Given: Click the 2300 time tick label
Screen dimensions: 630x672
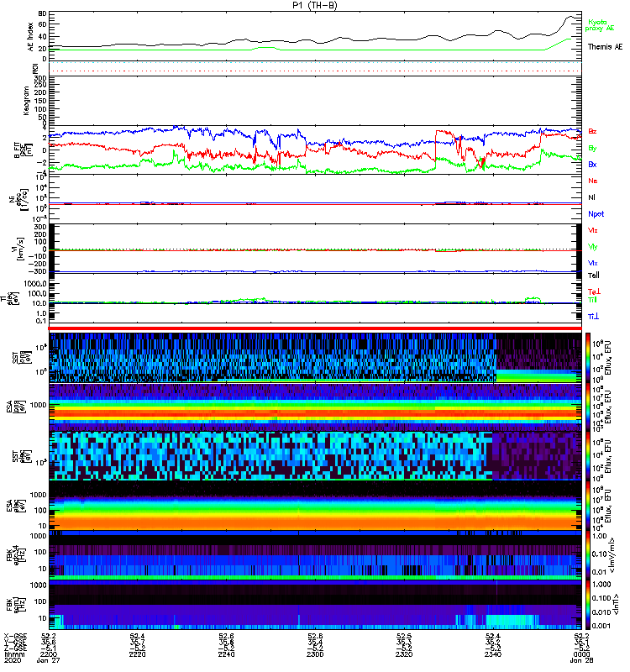Looking at the screenshot, I should click(x=315, y=654).
